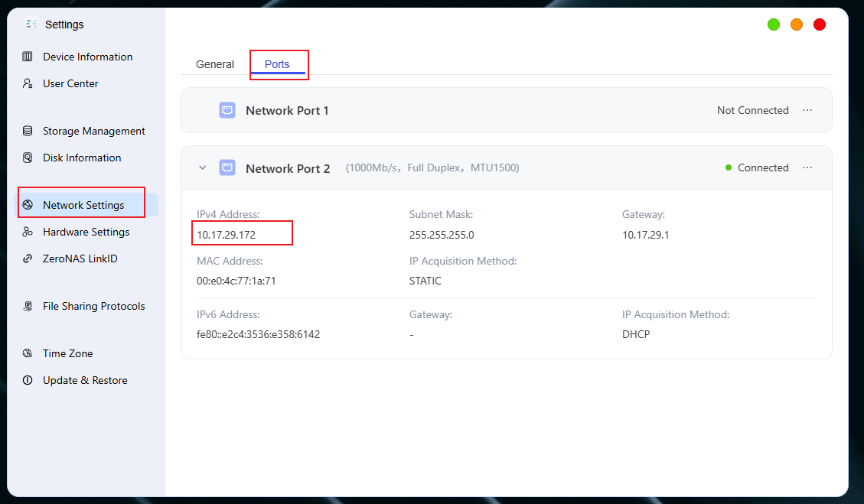
Task: Click the green window control button
Action: click(774, 24)
